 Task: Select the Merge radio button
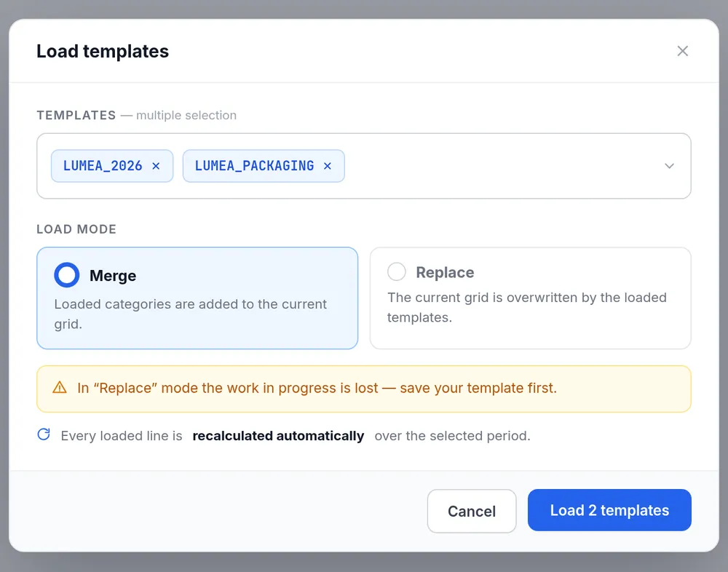click(67, 275)
